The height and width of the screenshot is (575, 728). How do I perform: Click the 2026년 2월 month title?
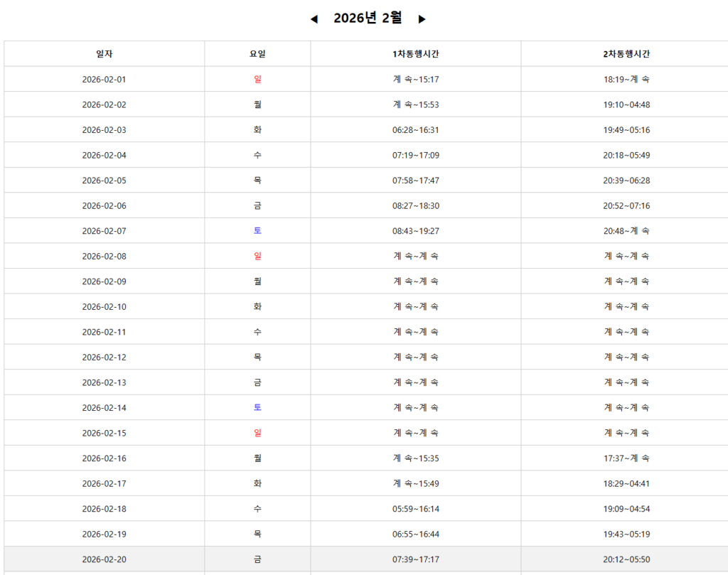tap(368, 18)
